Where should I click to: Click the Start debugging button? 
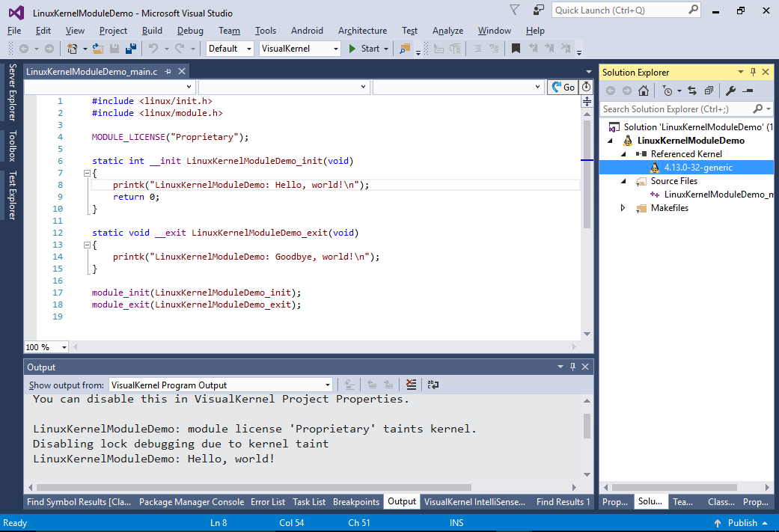(364, 48)
